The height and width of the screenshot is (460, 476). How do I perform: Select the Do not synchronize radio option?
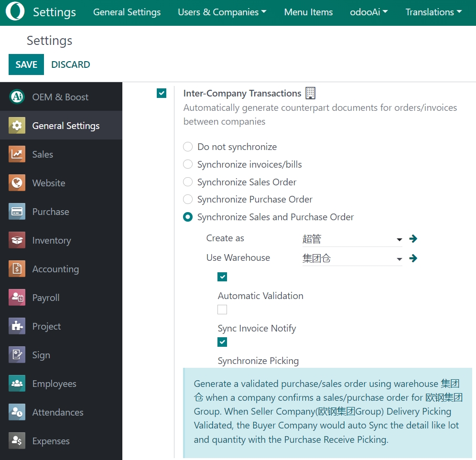tap(188, 147)
